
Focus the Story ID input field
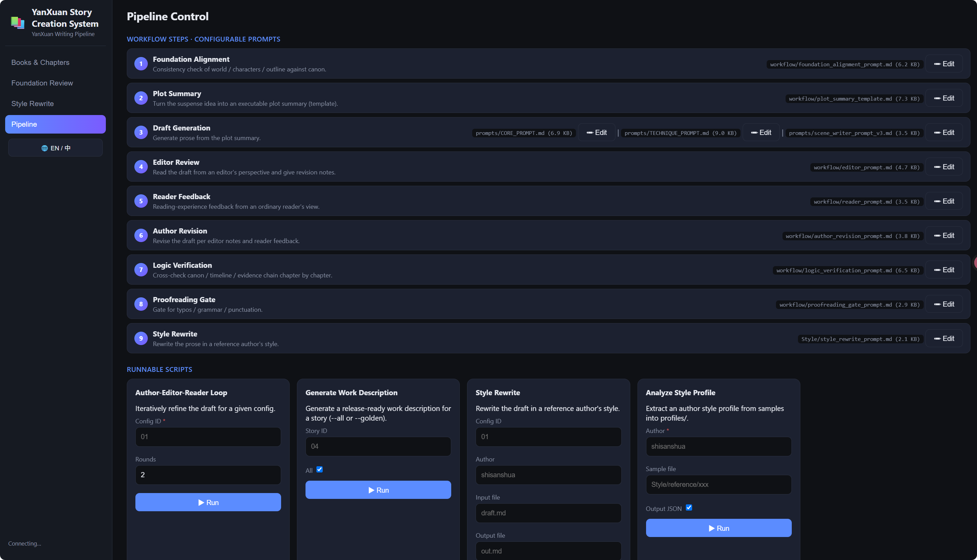click(378, 447)
